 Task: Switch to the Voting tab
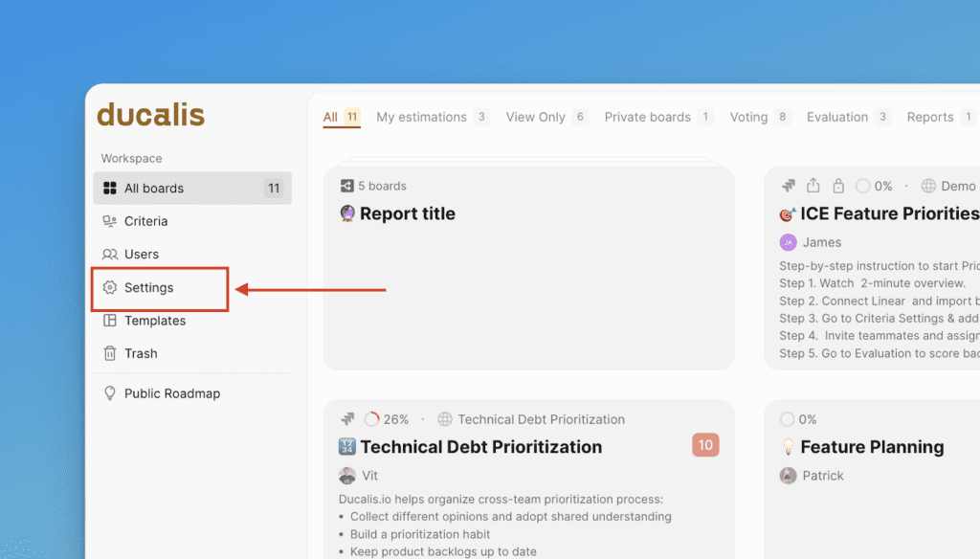tap(748, 117)
